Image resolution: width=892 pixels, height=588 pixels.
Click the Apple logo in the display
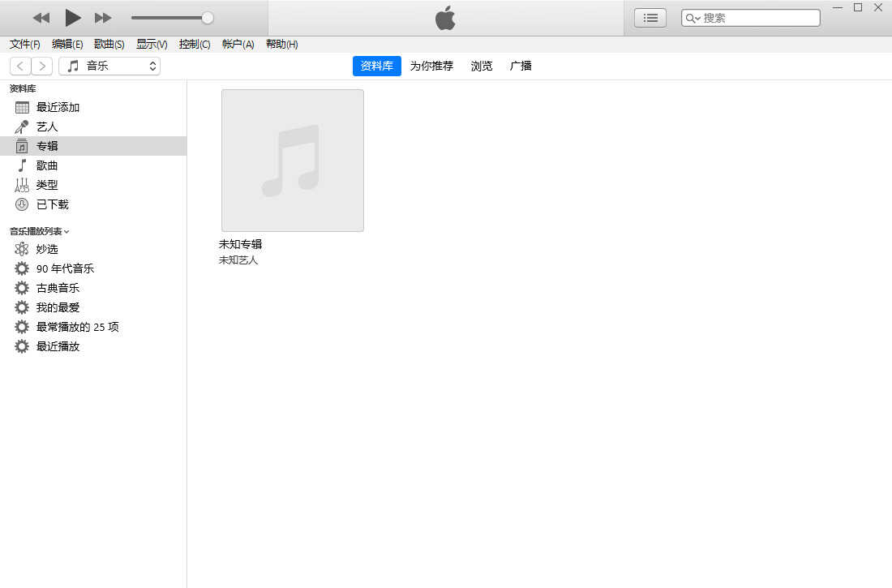coord(445,18)
